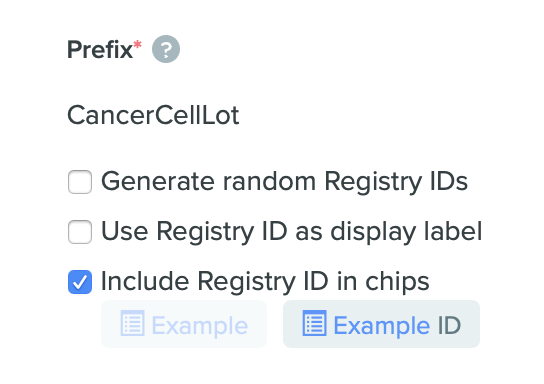
Task: Uncheck Include Registry ID in chips
Action: 80,282
